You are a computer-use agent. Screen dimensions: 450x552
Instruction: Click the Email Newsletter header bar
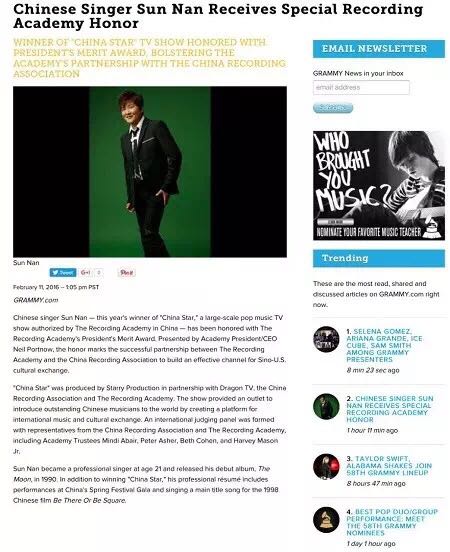[379, 49]
